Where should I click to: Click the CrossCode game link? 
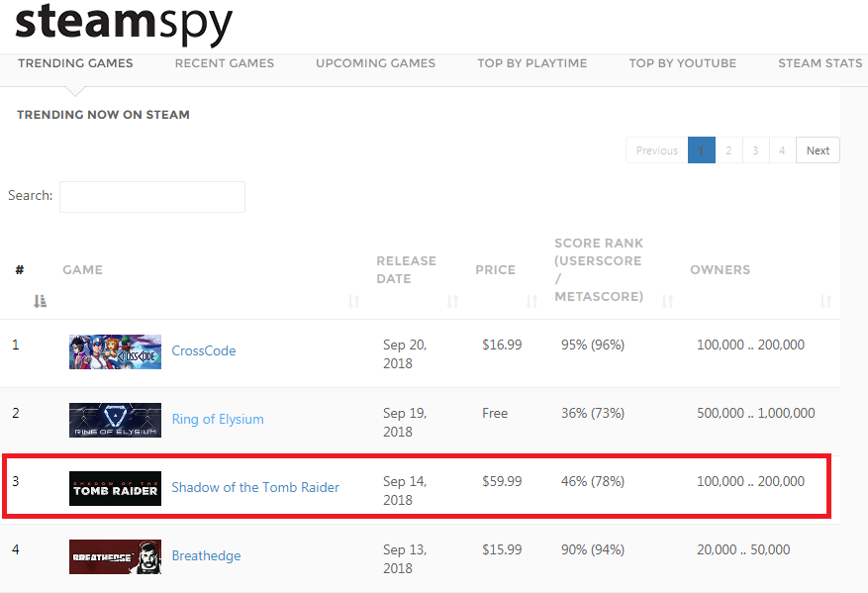204,351
